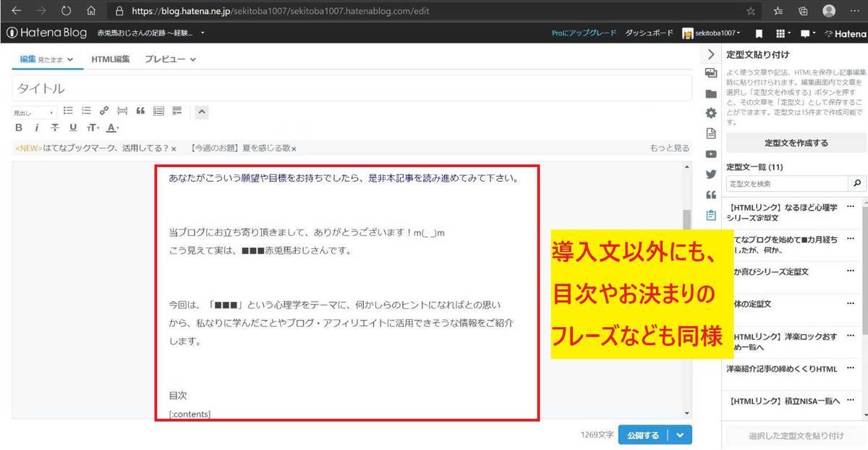The height and width of the screenshot is (450, 868).
Task: Open the Hatena services grid menu
Action: point(782,33)
